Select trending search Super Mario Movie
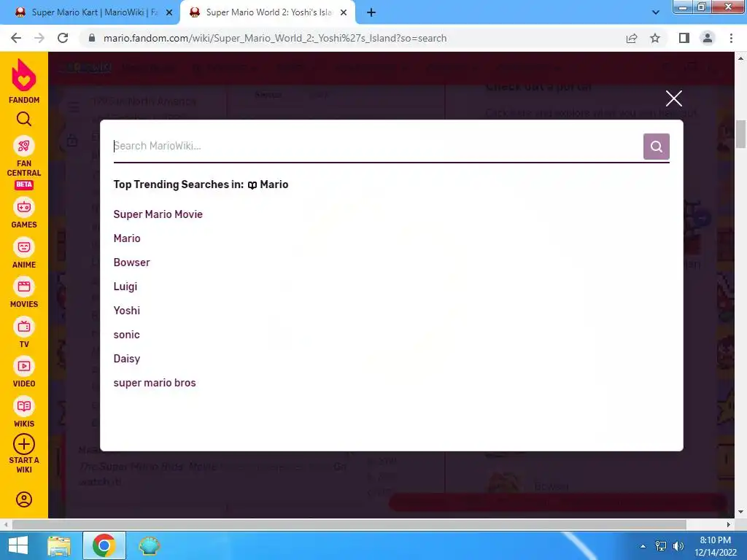Screen dimensions: 747x560 click(158, 214)
